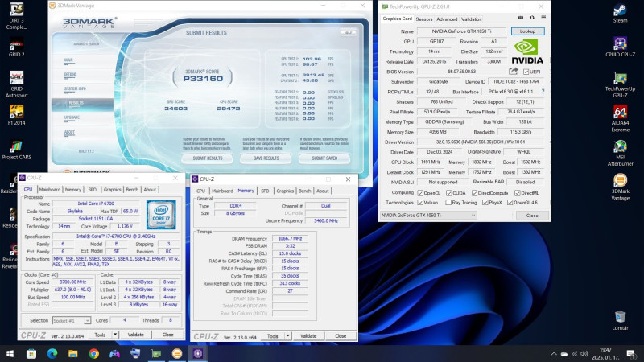Screen dimensions: 644x362
Task: Open CPUID CPU-Z desktop shortcut
Action: (x=620, y=47)
